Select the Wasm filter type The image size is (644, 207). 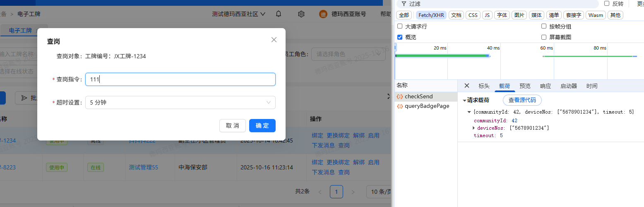coord(596,15)
